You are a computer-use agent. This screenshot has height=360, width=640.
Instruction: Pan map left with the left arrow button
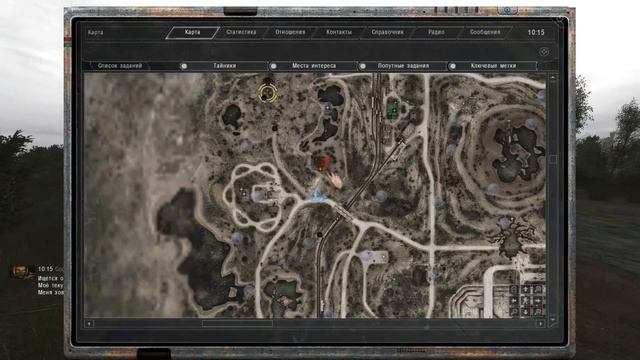514,301
